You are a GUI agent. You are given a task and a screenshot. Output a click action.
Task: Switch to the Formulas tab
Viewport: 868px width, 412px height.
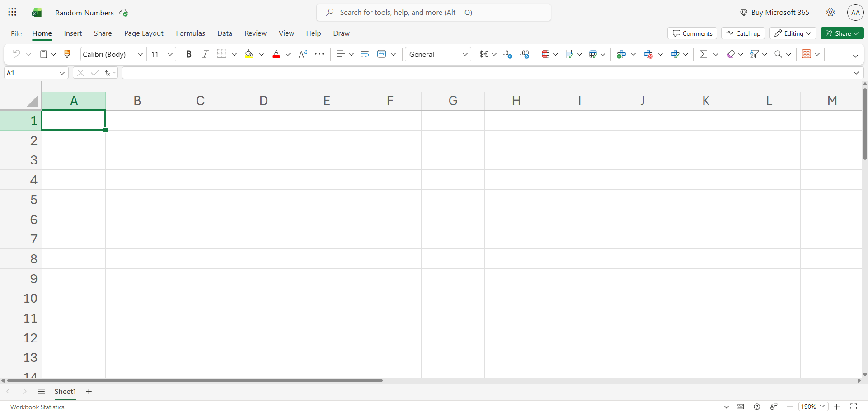tap(190, 33)
